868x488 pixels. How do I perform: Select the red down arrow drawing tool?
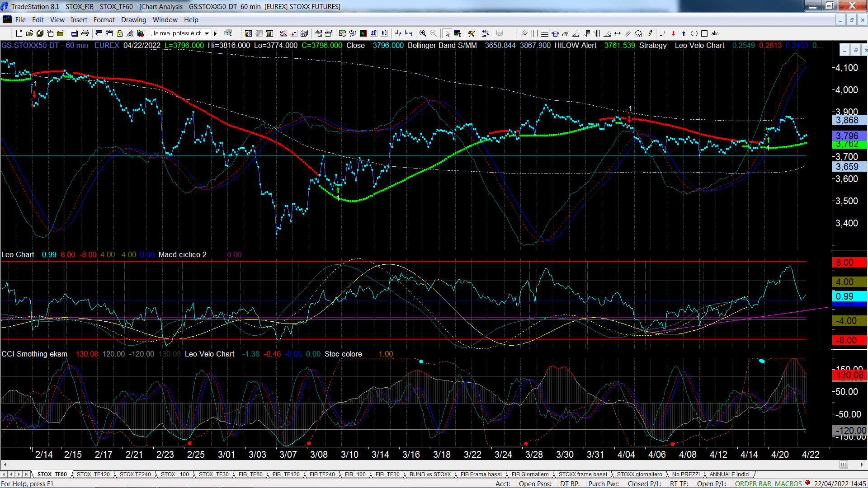673,33
